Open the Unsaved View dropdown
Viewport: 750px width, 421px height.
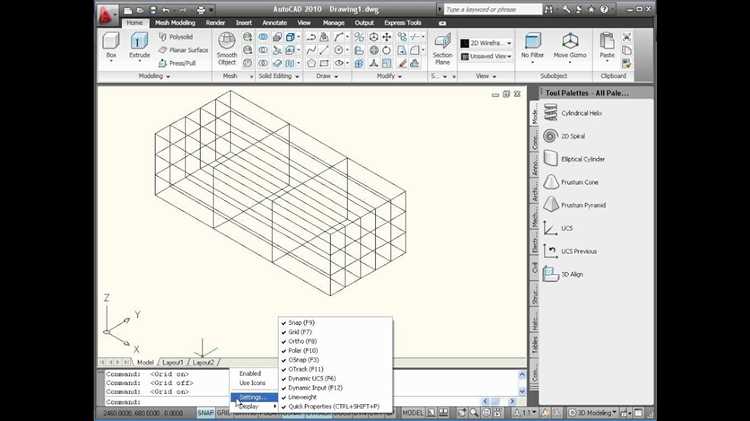point(486,56)
